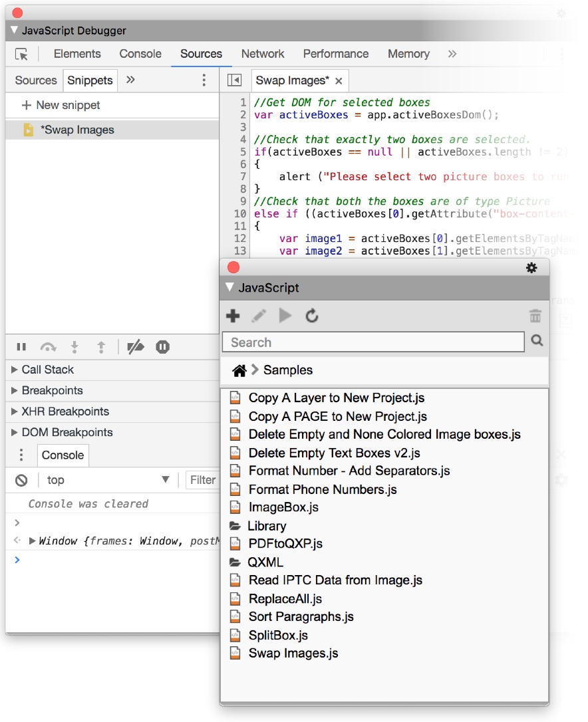Expand the Breakpoints section
This screenshot has width=588, height=722.
point(112,390)
